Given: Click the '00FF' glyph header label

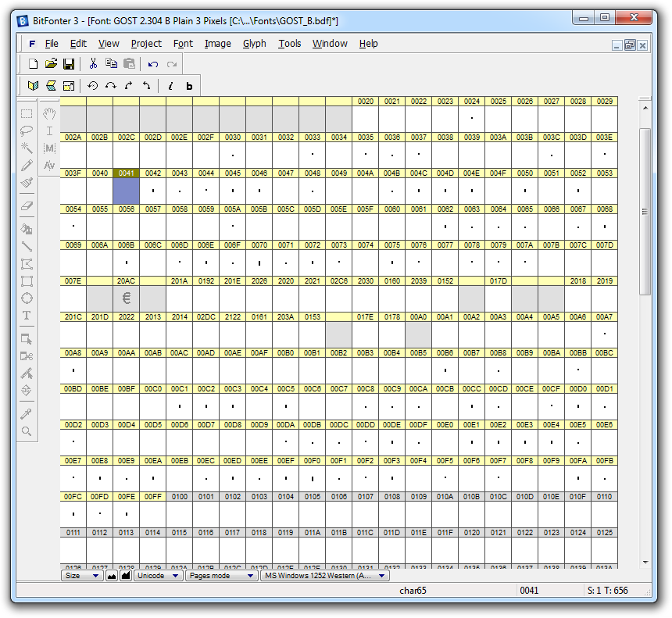Looking at the screenshot, I should click(153, 497).
